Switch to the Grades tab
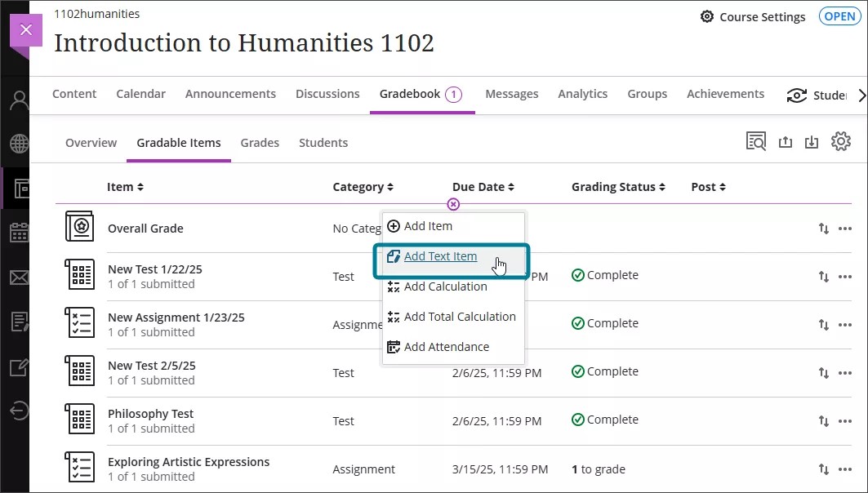 coord(260,142)
